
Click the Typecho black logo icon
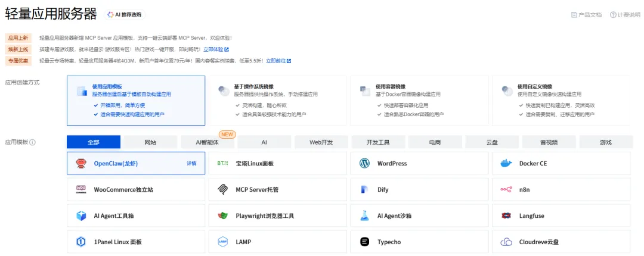[x=365, y=242]
